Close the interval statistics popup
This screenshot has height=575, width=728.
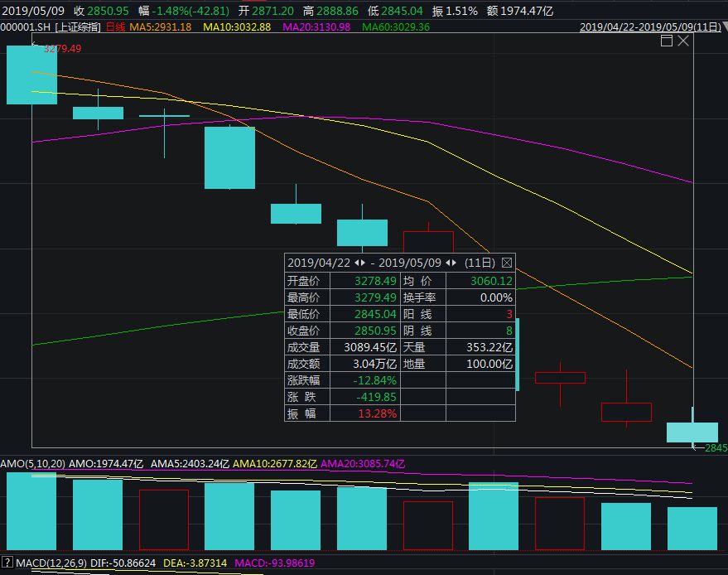(x=507, y=263)
